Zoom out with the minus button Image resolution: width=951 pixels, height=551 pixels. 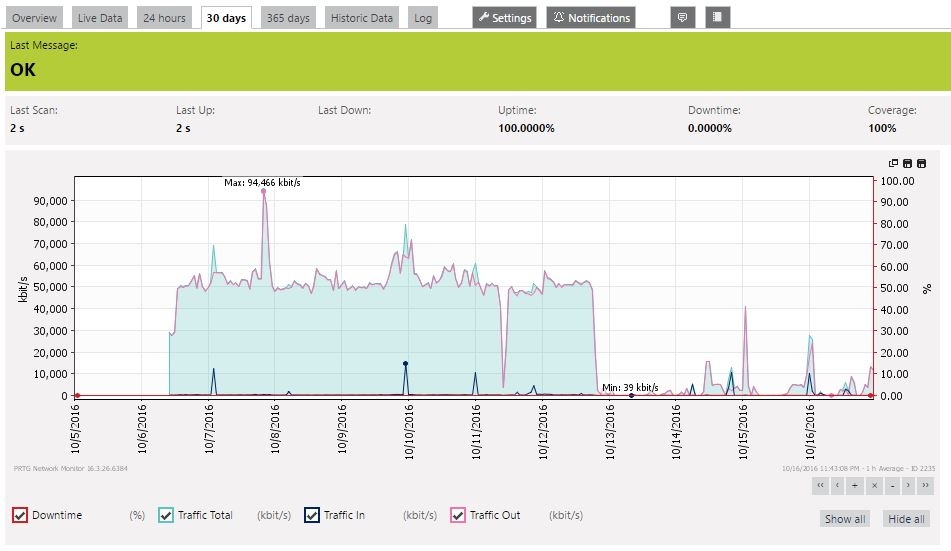point(892,485)
